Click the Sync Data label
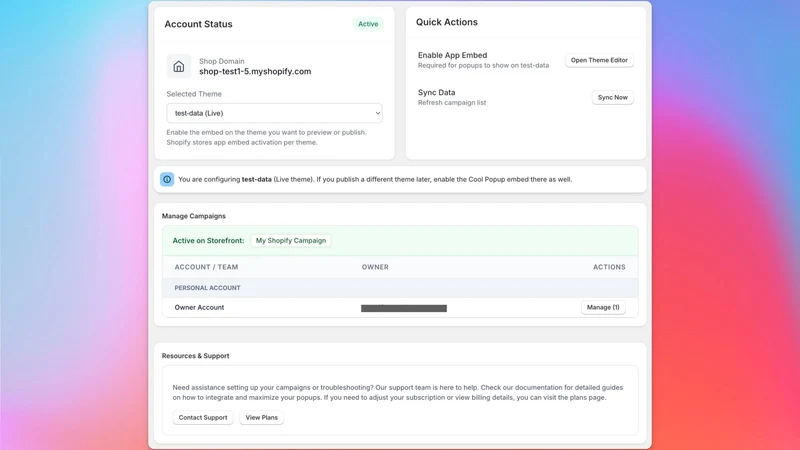This screenshot has width=800, height=450. [x=436, y=92]
